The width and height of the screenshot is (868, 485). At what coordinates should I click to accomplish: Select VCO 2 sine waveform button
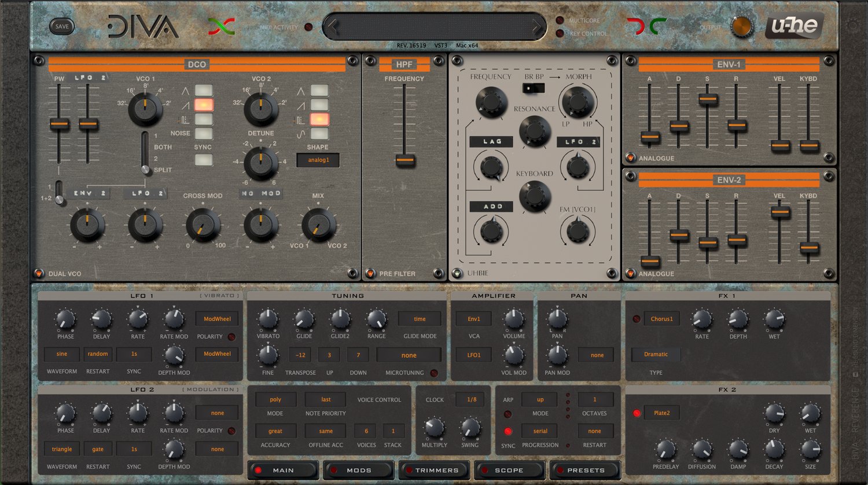pyautogui.click(x=319, y=134)
